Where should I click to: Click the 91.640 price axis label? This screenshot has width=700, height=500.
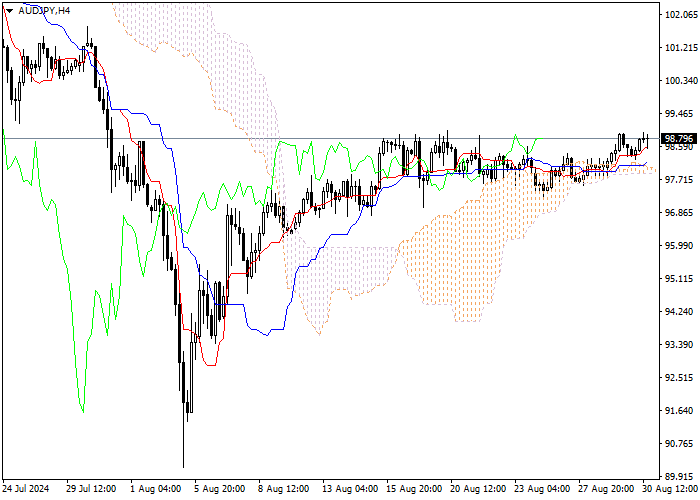point(681,411)
